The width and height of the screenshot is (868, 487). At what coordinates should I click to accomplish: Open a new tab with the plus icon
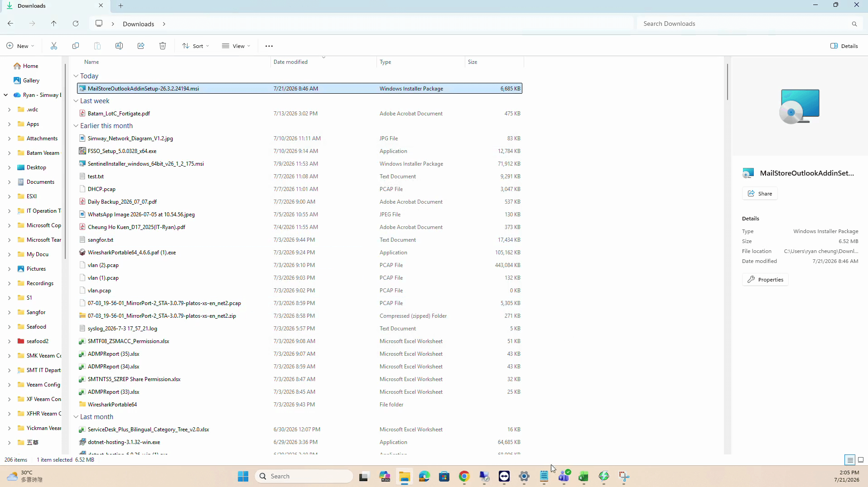tap(121, 5)
